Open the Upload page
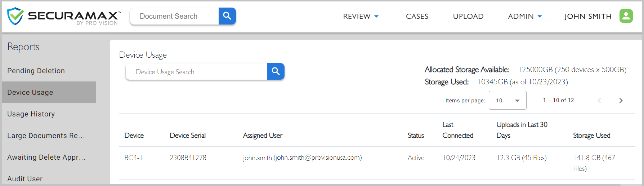Image resolution: width=644 pixels, height=186 pixels. (468, 16)
